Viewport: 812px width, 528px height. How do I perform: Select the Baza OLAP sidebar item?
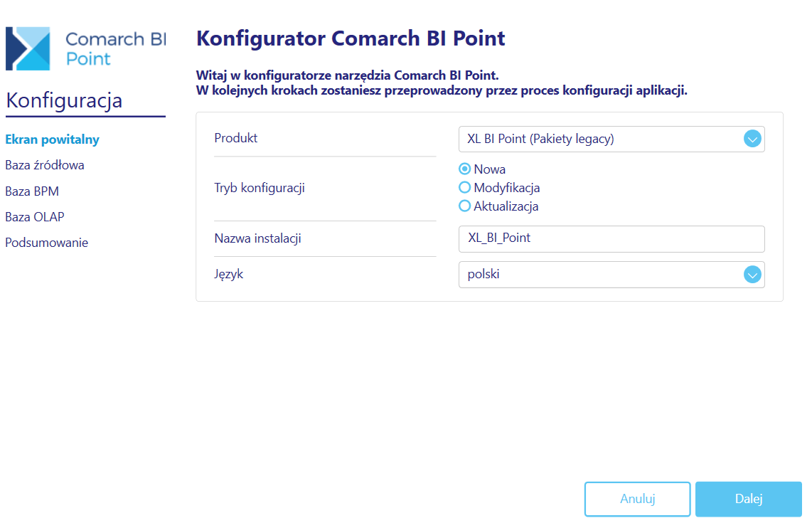tap(35, 217)
